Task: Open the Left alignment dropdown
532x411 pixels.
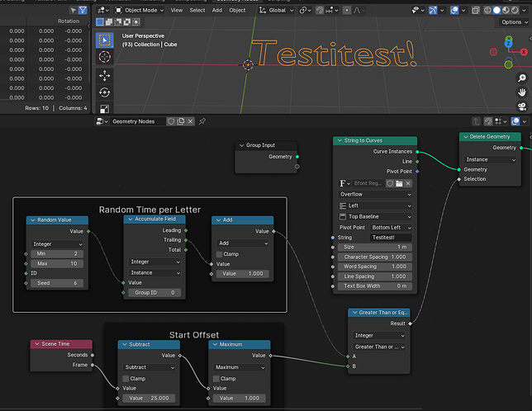Action: point(375,205)
